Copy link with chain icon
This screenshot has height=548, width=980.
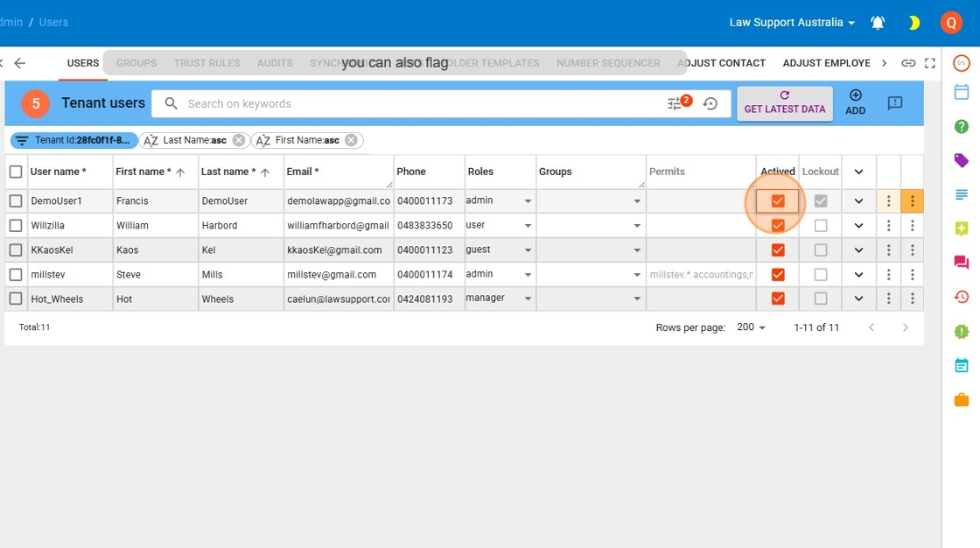pos(908,63)
